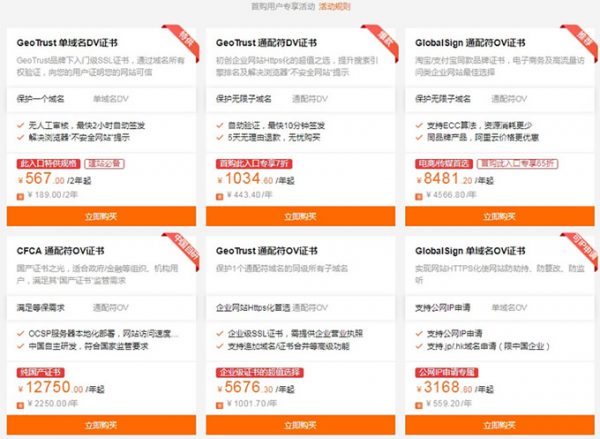The image size is (600, 439).
Task: Open the GeoTrust 通配符DV证书 title
Action: (x=266, y=43)
